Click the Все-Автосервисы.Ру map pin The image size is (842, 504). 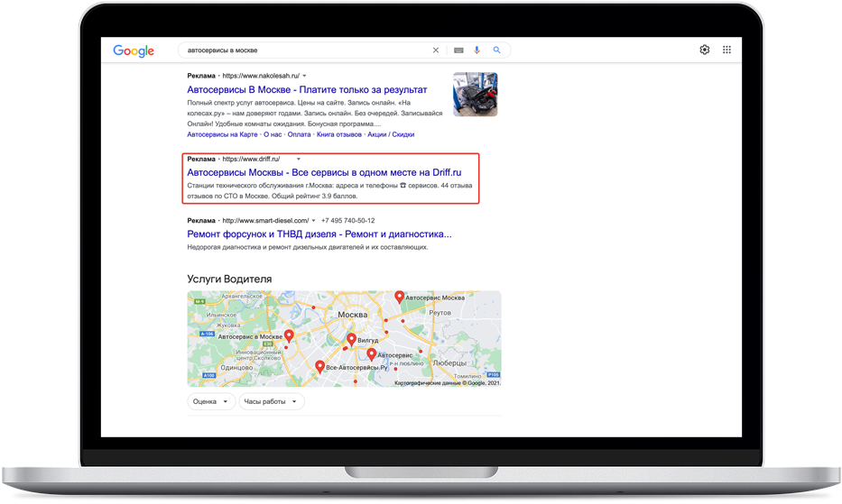click(x=319, y=366)
